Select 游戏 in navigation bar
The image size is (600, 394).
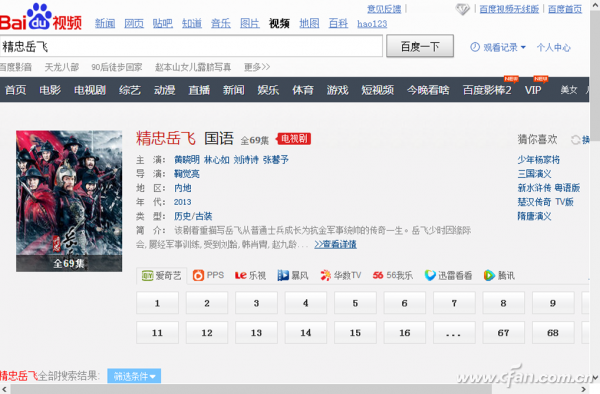338,90
